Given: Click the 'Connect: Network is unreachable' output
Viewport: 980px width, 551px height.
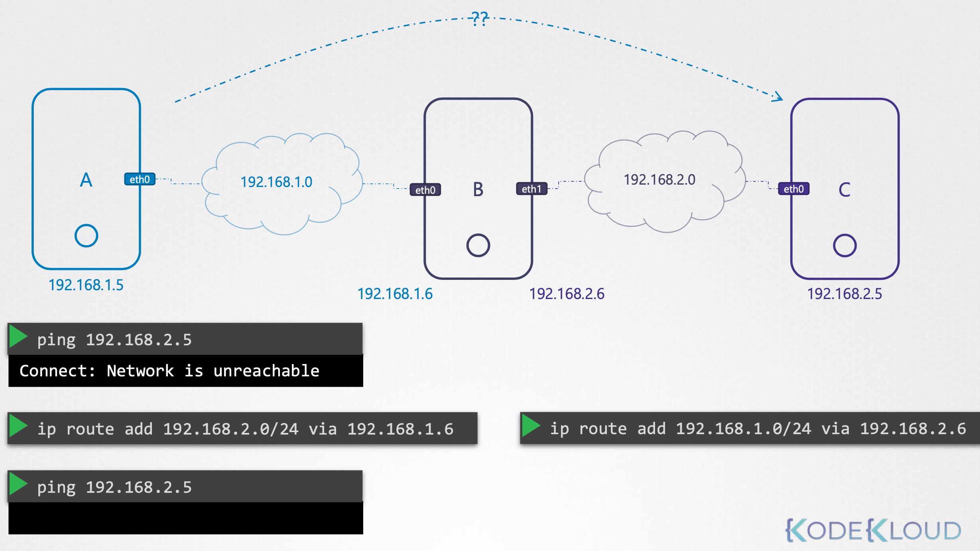Looking at the screenshot, I should (186, 371).
